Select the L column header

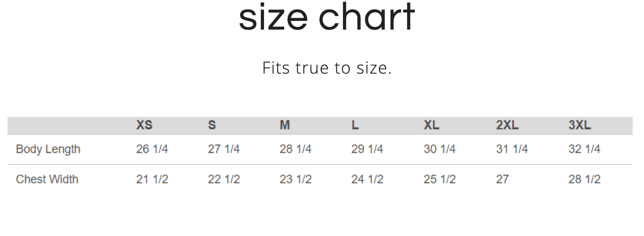click(355, 125)
